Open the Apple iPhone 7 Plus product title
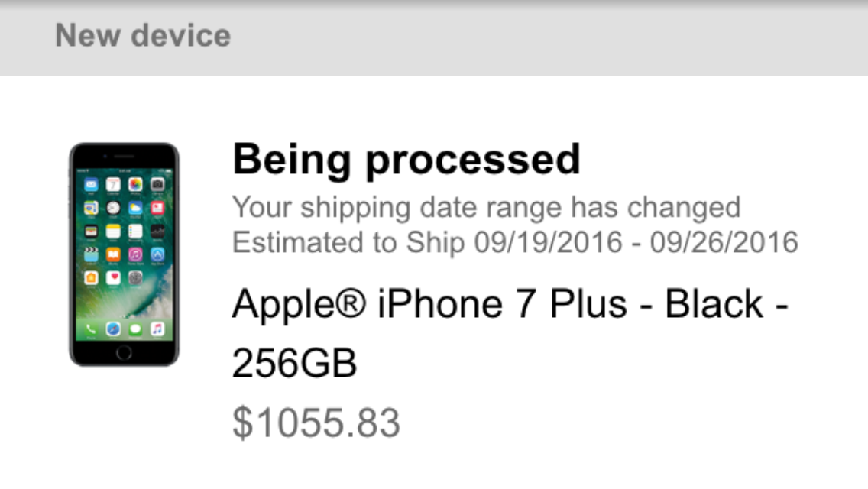This screenshot has height=489, width=868. coord(510,333)
